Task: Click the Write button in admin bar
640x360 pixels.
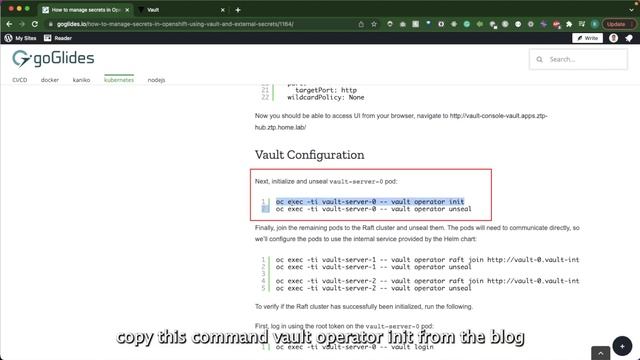Action: tap(587, 38)
